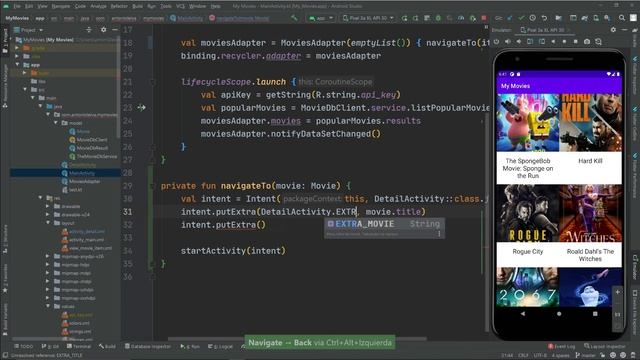The height and width of the screenshot is (360, 640).
Task: Collapse the app module tree node
Action: 18,64
